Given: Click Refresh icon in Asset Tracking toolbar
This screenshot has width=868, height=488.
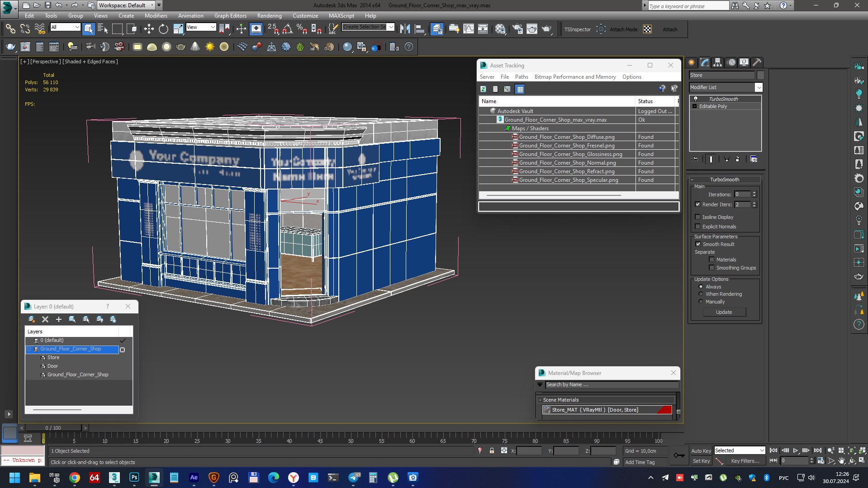Looking at the screenshot, I should click(x=483, y=89).
